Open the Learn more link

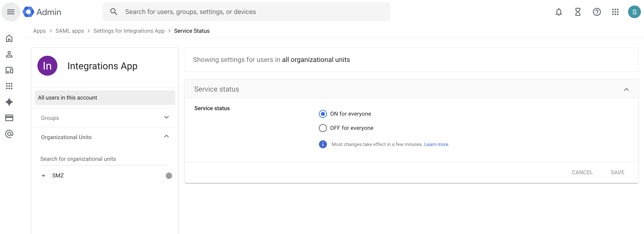pyautogui.click(x=436, y=144)
